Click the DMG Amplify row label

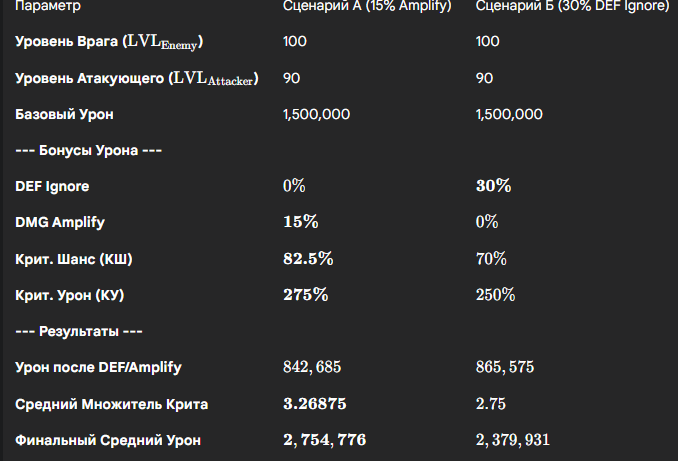[x=60, y=222]
